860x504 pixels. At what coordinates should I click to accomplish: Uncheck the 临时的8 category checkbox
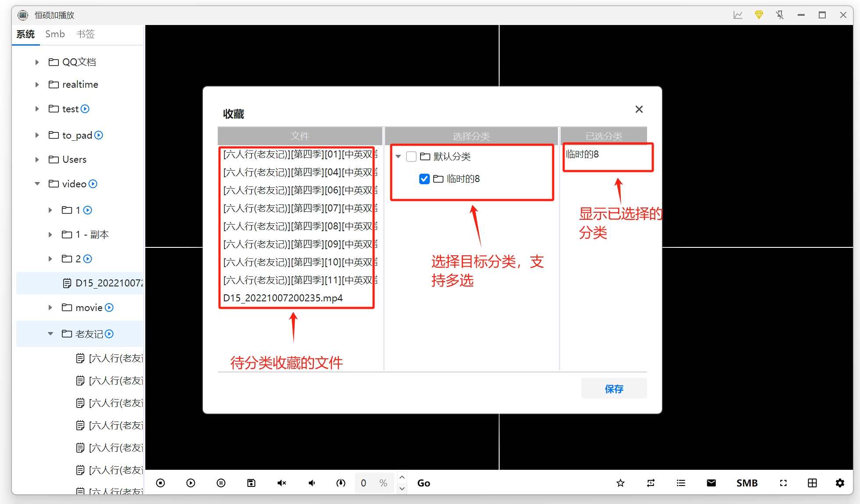[424, 179]
